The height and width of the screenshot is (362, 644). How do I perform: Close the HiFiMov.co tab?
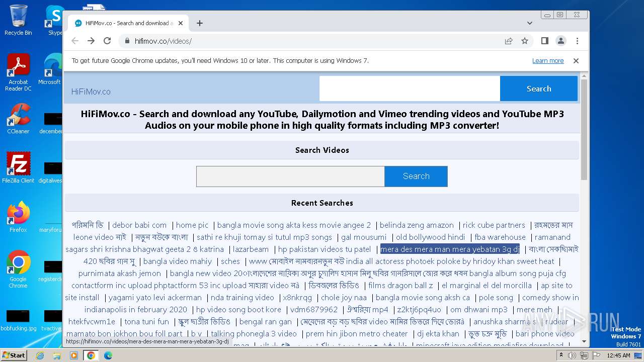point(181,23)
